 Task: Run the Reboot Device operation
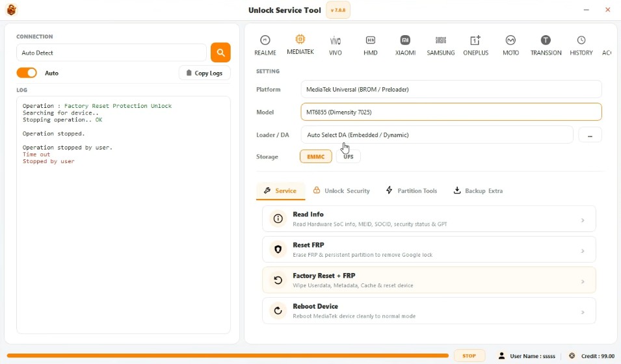429,311
